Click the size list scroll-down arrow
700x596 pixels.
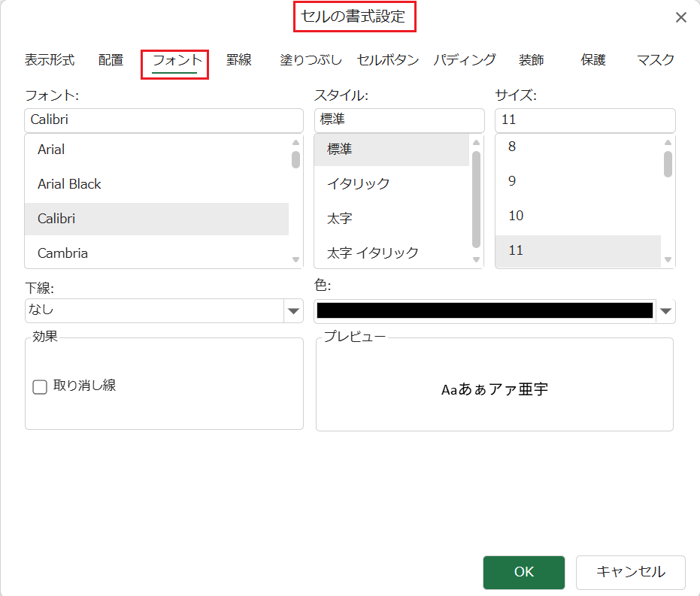[668, 259]
